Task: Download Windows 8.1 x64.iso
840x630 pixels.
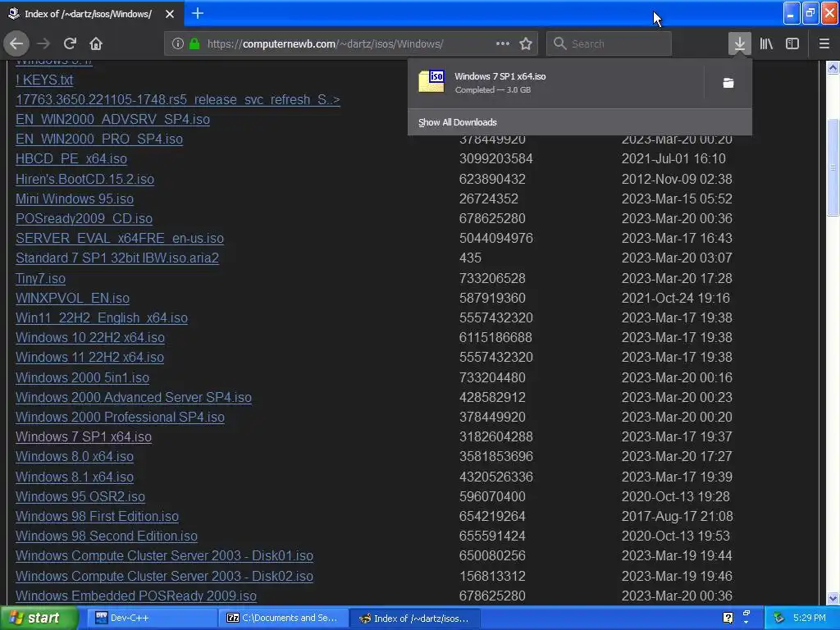Action: click(75, 477)
